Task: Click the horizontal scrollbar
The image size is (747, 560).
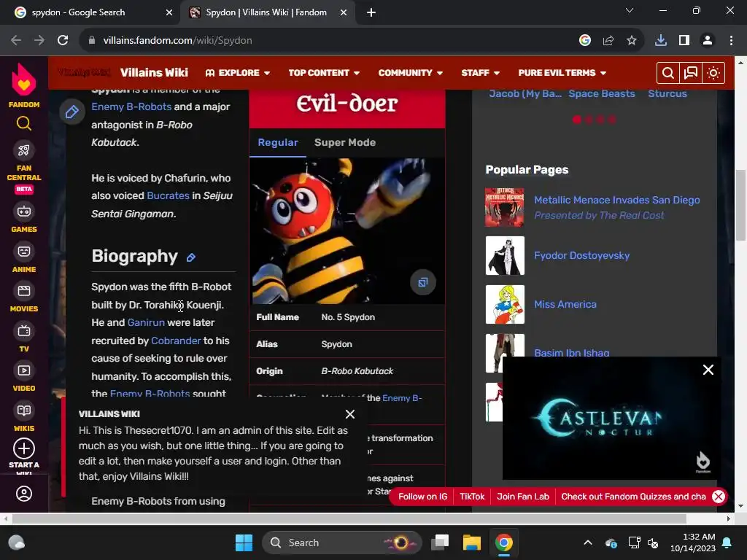Action: click(349, 518)
